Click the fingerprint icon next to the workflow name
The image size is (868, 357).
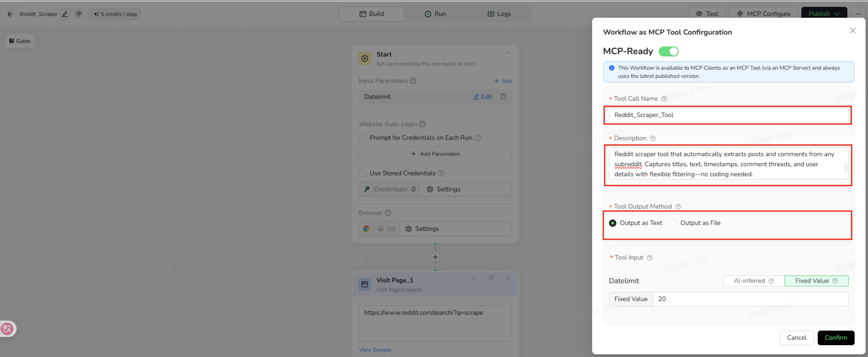pyautogui.click(x=79, y=14)
